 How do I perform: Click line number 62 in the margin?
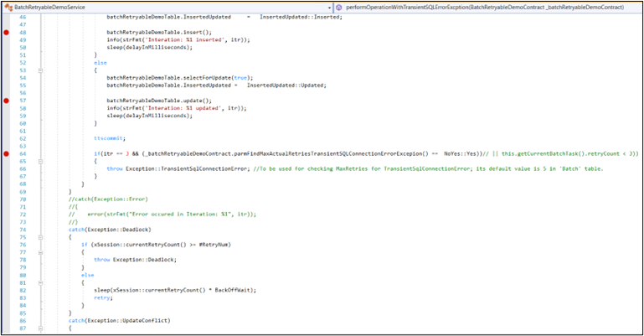[x=23, y=138]
